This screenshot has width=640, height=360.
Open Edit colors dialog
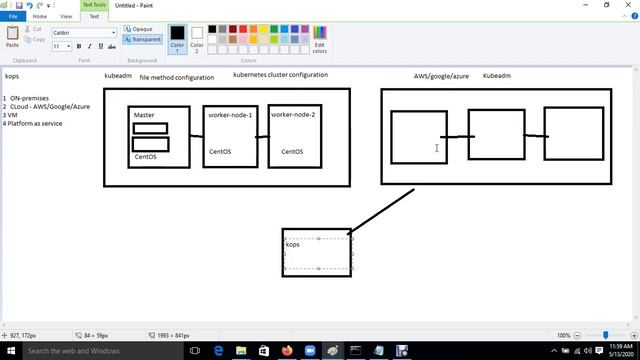tap(320, 39)
